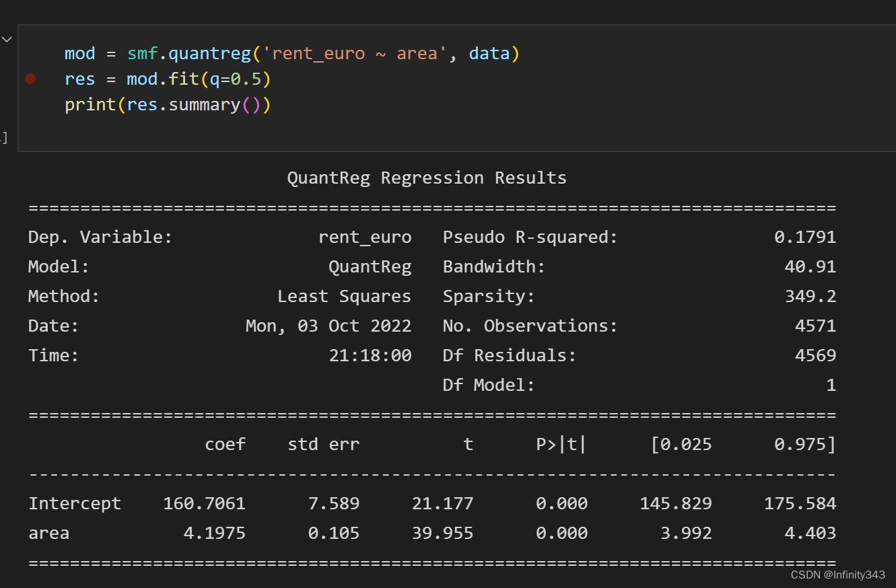The width and height of the screenshot is (896, 588).
Task: Click the smf.quantreg function call in code
Action: (188, 53)
